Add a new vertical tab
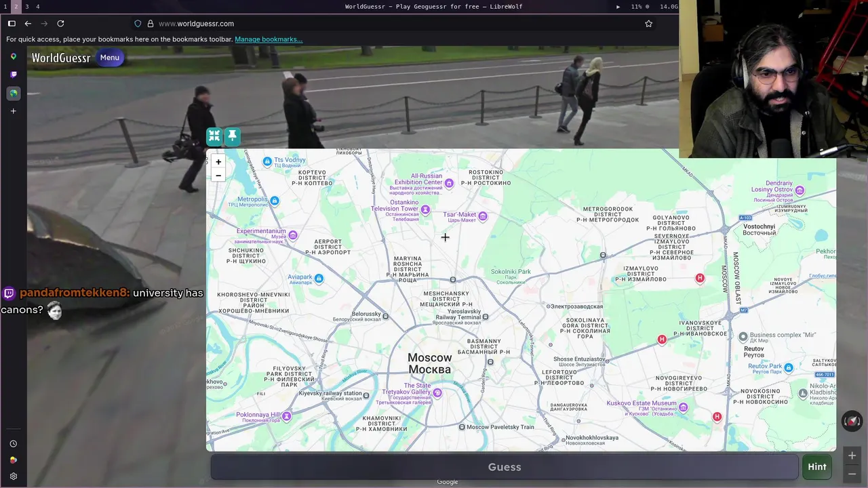 tap(13, 111)
